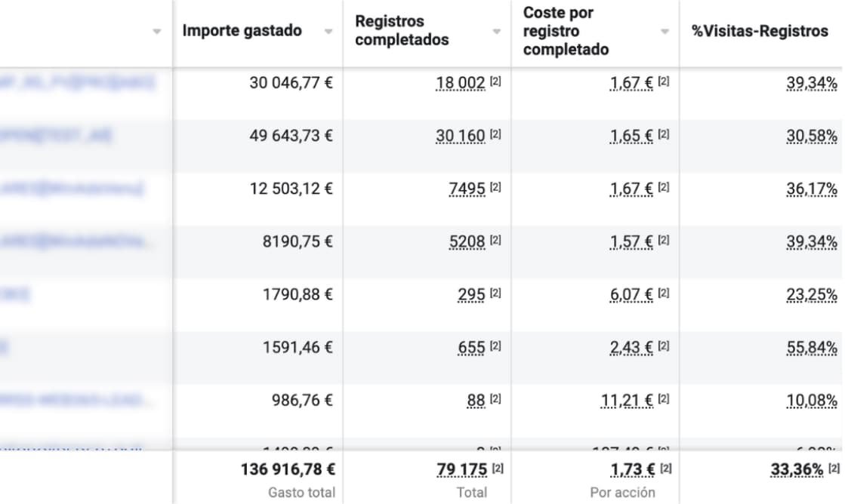The image size is (845, 504).
Task: Click the Importe gastado header text
Action: (242, 31)
